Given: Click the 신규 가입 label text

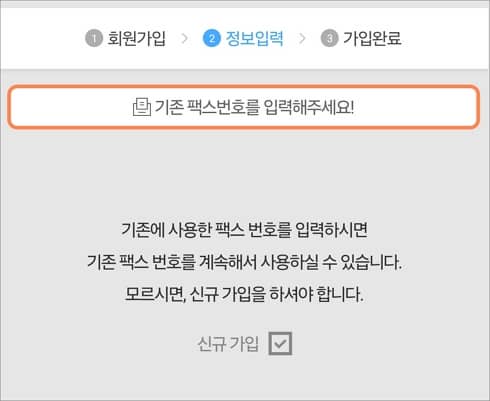Looking at the screenshot, I should point(228,344).
